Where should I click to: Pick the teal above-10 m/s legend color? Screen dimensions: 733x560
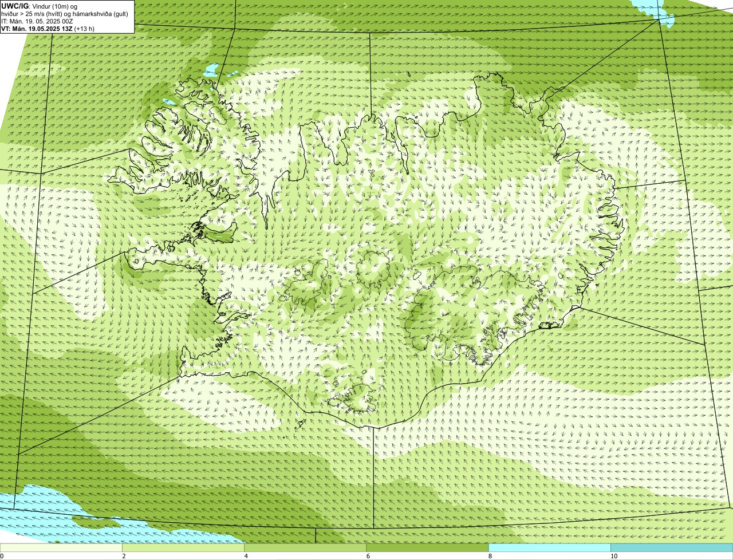coord(672,547)
